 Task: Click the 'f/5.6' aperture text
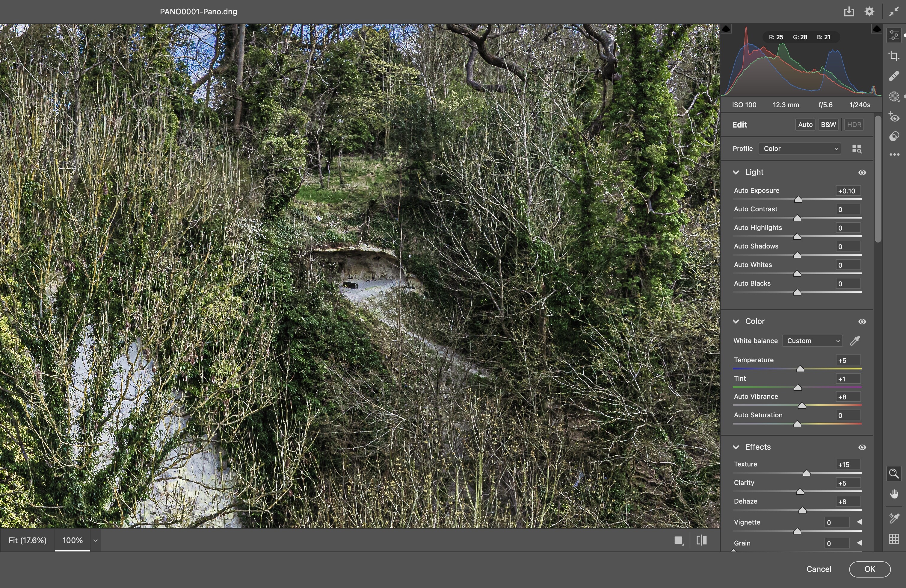pos(825,105)
